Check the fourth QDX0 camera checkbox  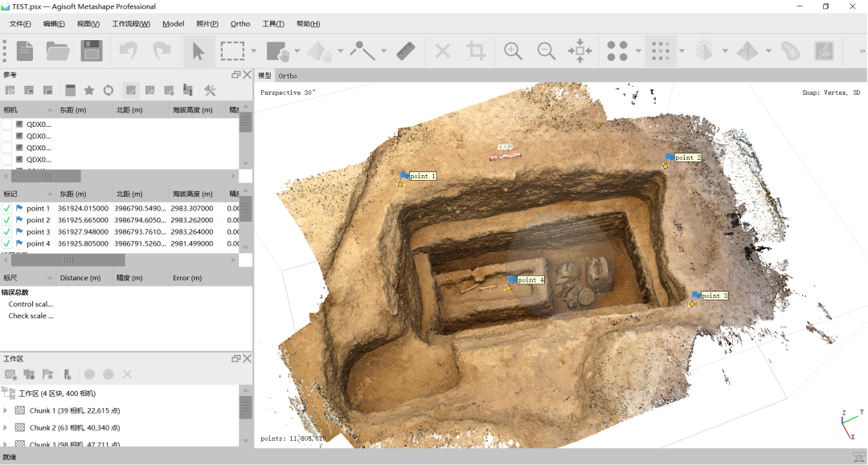(6, 159)
